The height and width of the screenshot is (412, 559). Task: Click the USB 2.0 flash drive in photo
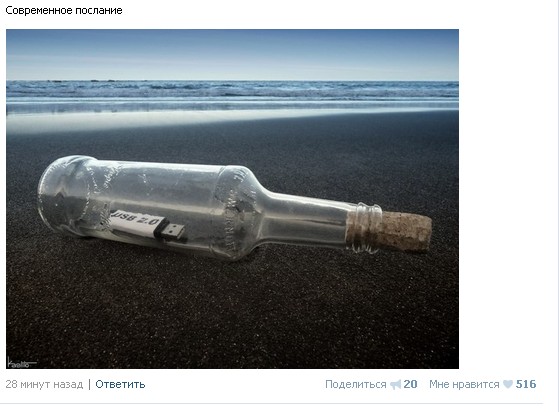[147, 226]
